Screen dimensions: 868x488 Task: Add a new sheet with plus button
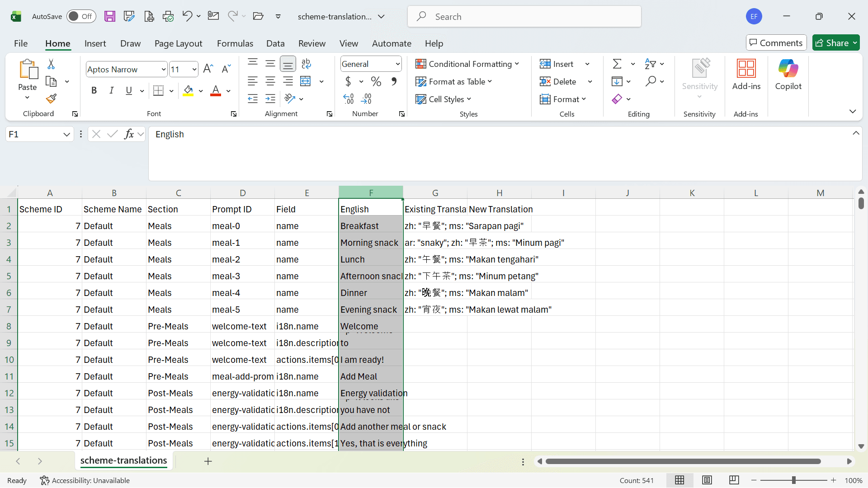[x=208, y=461]
